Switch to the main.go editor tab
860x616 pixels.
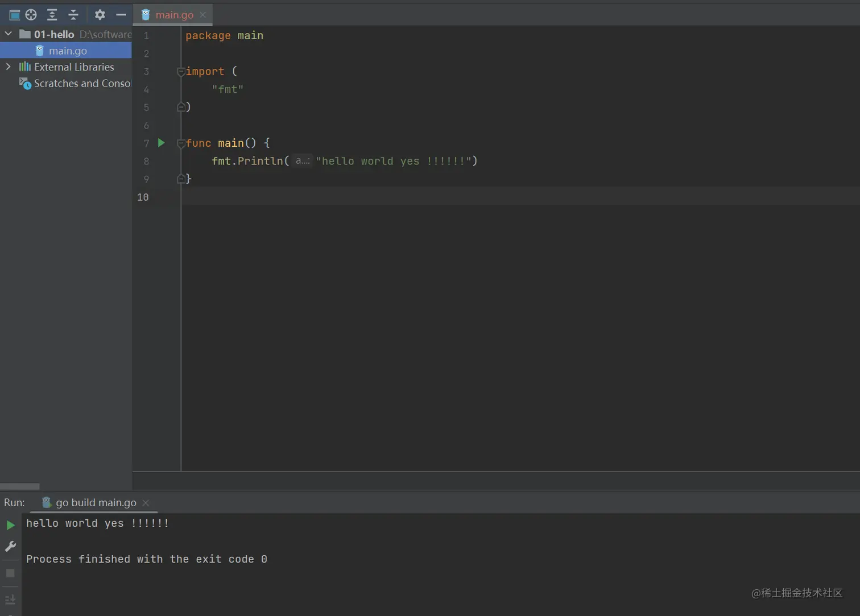point(172,15)
